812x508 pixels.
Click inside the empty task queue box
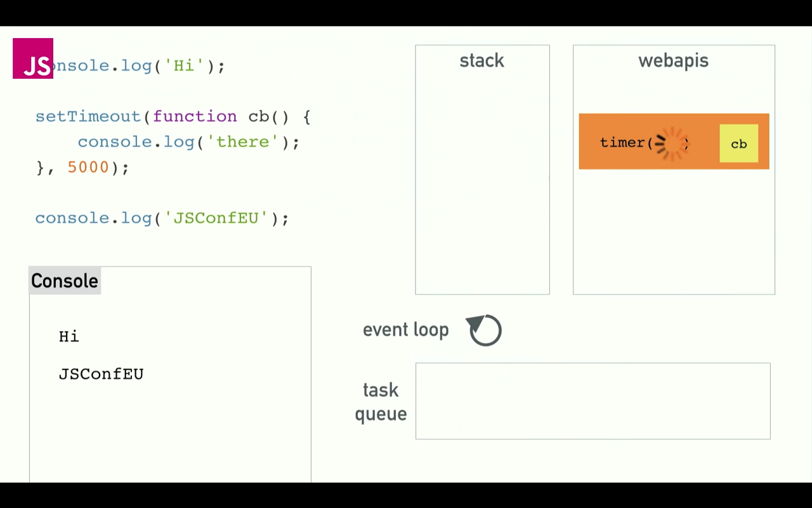[593, 401]
